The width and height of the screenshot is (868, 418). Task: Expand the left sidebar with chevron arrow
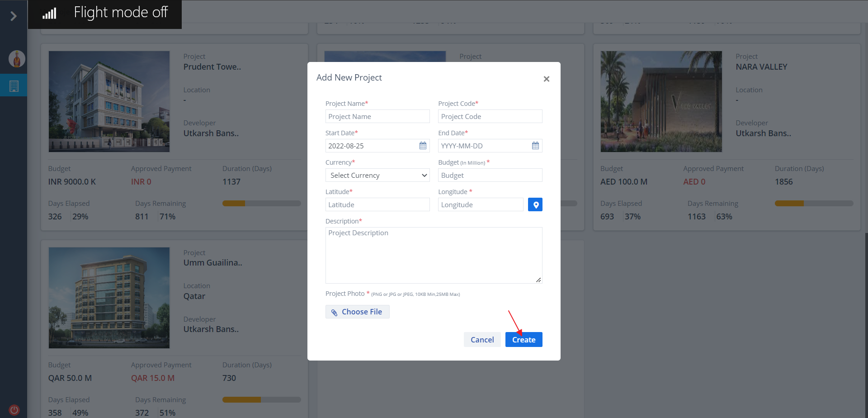(14, 16)
